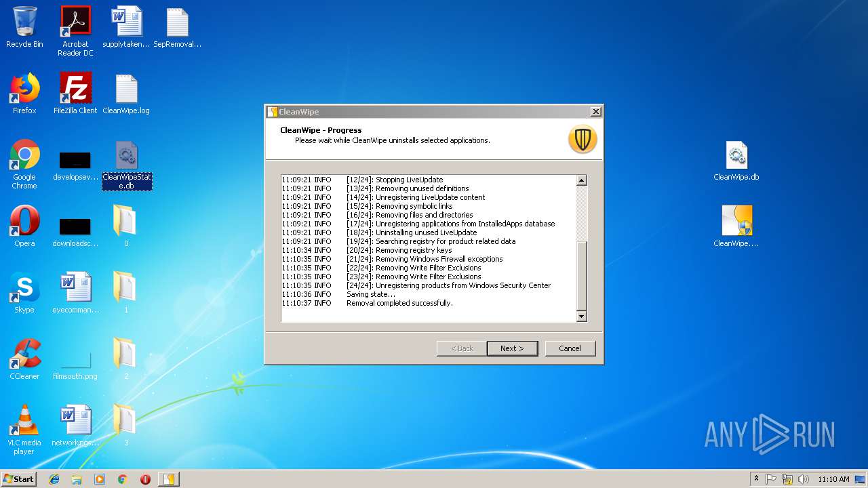Click Next in the CleanWipe wizard
The width and height of the screenshot is (868, 488).
pos(513,348)
